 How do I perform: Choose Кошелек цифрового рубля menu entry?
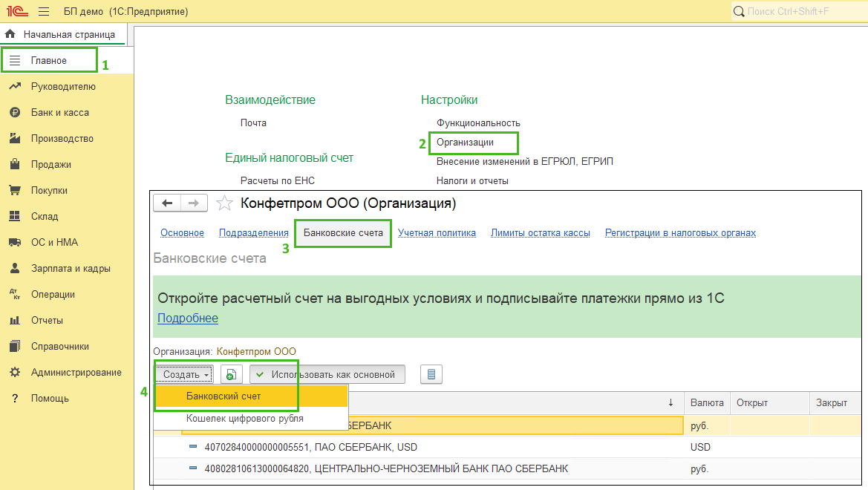point(251,418)
